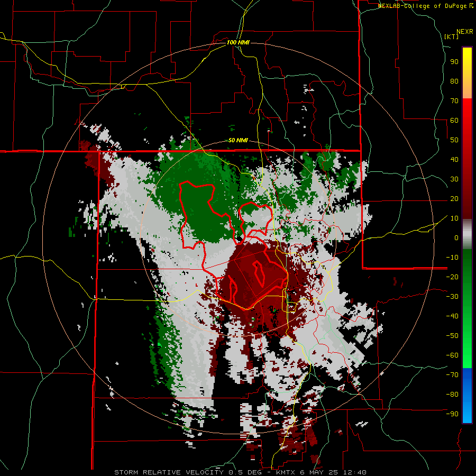Click the 20 value on the velocity scale
476x476 pixels.
coord(454,199)
